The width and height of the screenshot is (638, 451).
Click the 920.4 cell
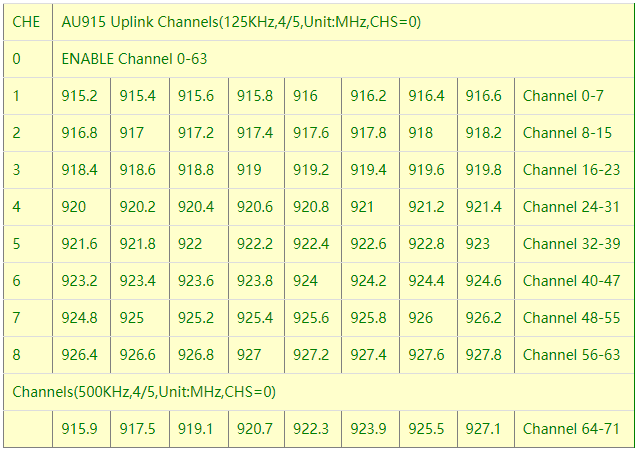[x=199, y=207]
